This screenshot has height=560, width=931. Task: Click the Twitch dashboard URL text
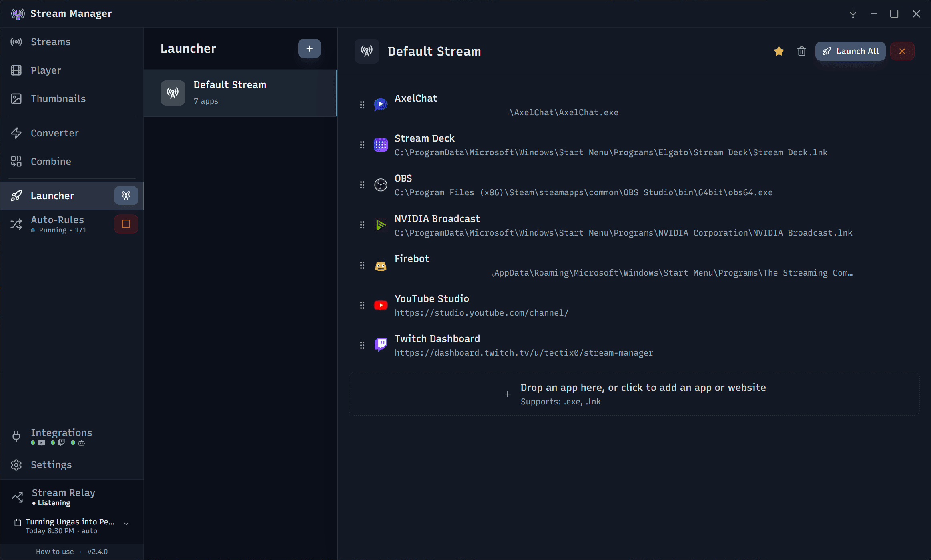click(x=524, y=353)
